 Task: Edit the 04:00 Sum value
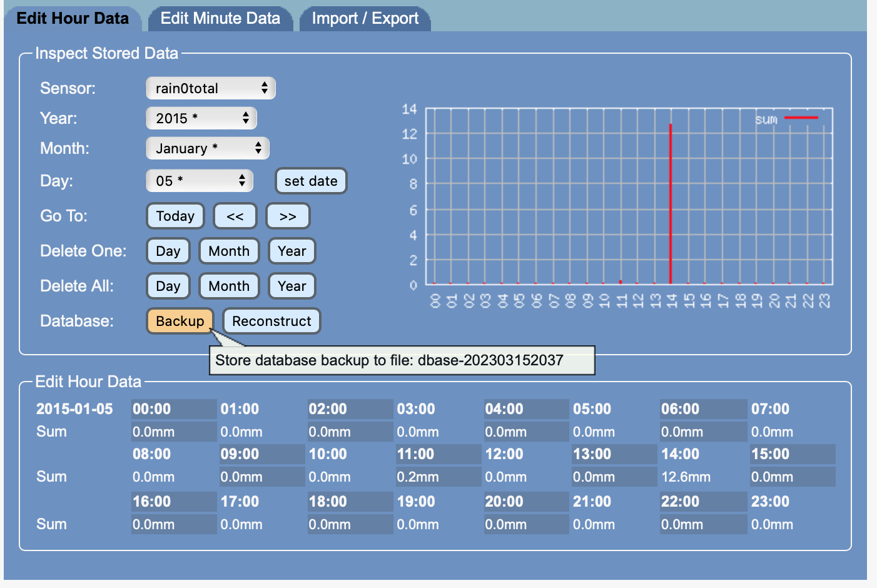point(527,432)
